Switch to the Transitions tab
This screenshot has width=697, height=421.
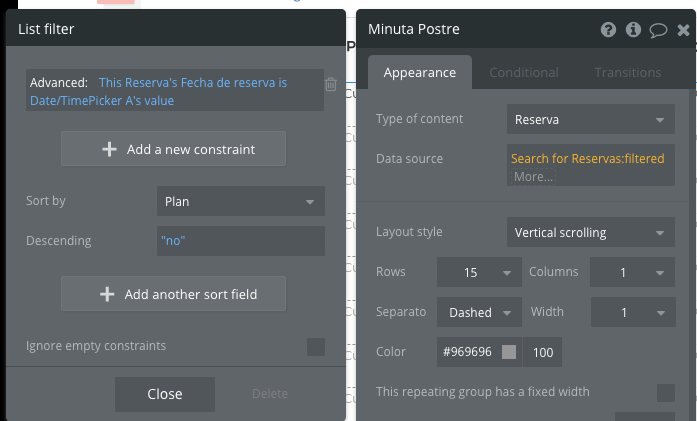[x=627, y=72]
